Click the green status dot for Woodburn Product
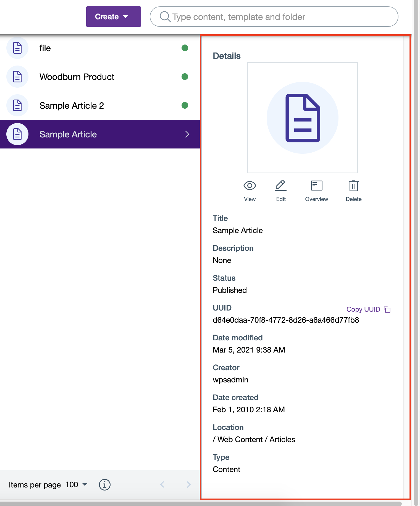420x506 pixels. [185, 77]
